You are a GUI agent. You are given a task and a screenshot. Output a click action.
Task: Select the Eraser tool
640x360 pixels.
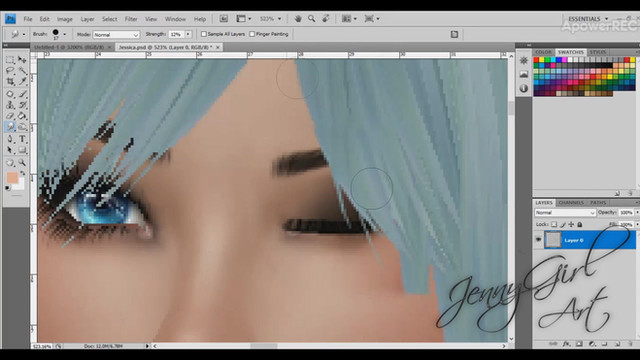[10, 116]
